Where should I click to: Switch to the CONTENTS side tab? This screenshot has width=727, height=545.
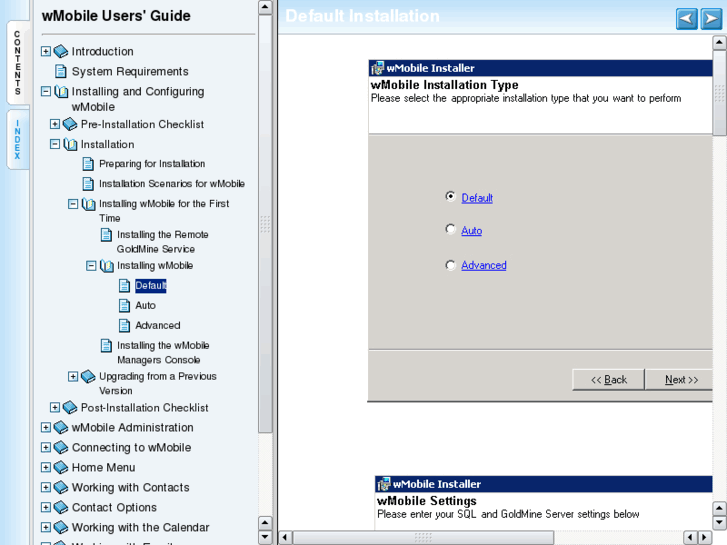(x=18, y=63)
